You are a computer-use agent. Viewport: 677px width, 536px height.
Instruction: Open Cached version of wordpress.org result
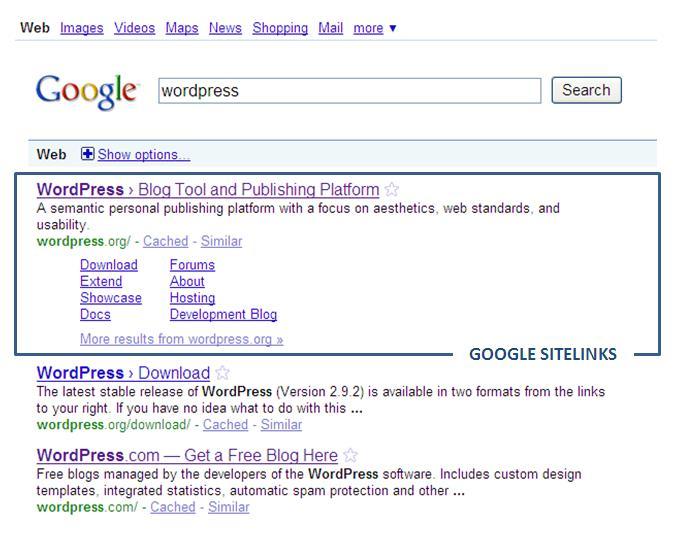click(165, 241)
